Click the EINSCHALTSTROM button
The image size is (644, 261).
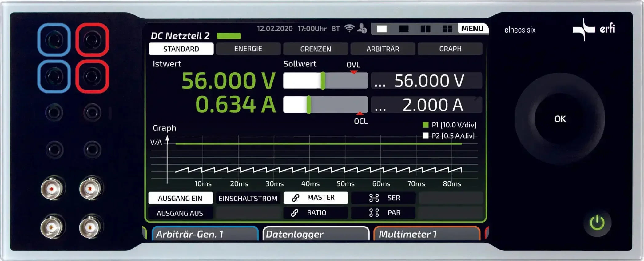[248, 198]
